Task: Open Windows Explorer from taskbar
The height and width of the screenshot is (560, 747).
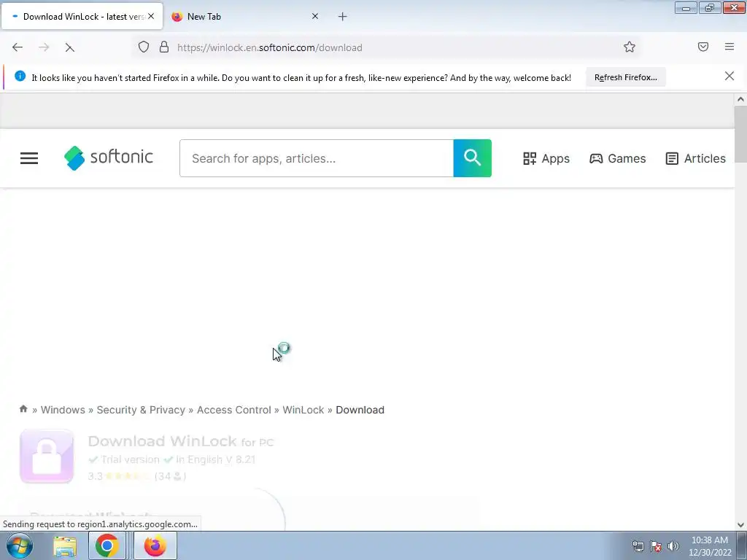Action: pos(65,546)
